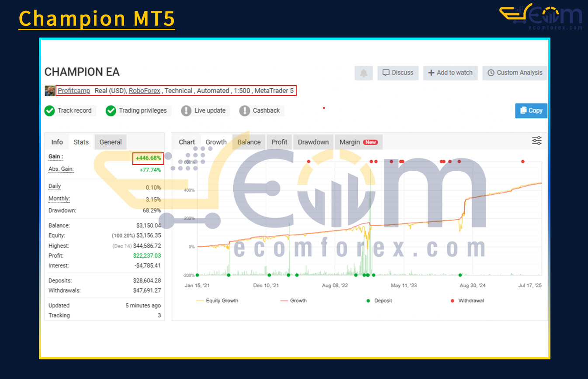The height and width of the screenshot is (379, 588).
Task: Select the Drawdown tab
Action: [x=313, y=142]
